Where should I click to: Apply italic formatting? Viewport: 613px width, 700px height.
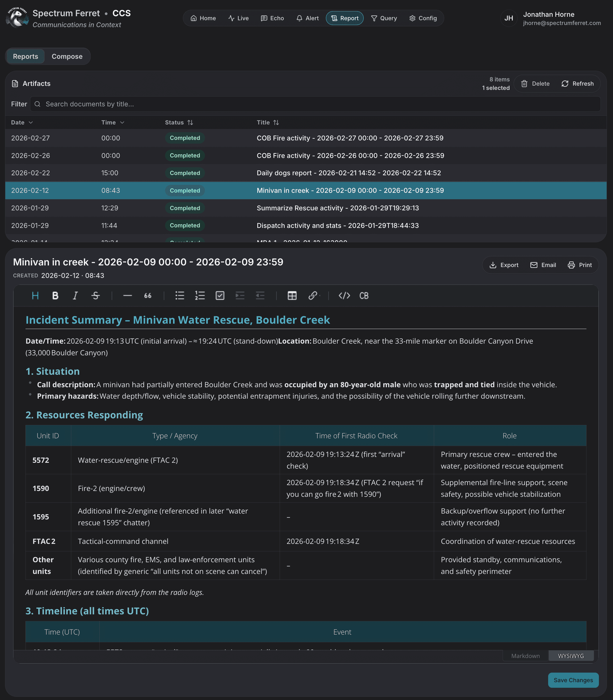75,296
